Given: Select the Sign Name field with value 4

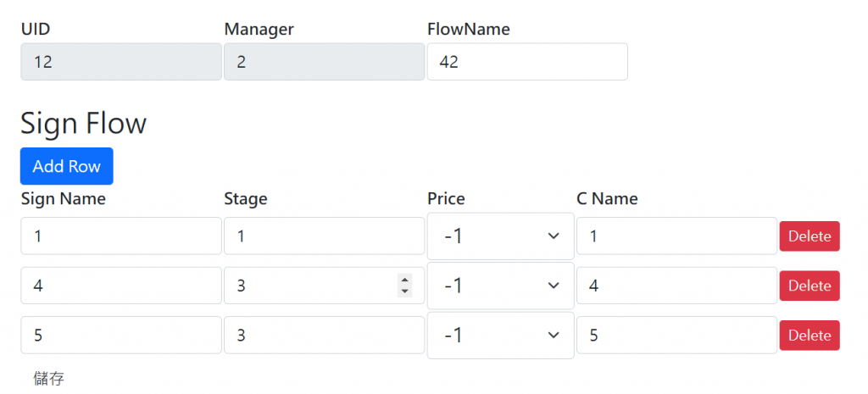Looking at the screenshot, I should pyautogui.click(x=120, y=286).
